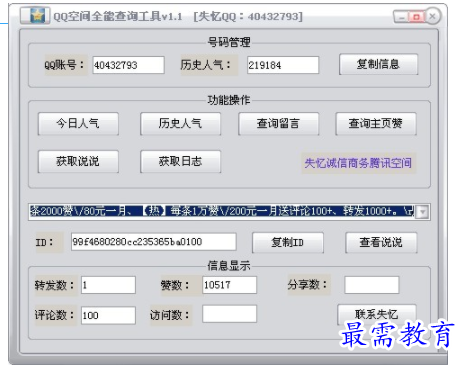Focus the 历史人气 value field
The width and height of the screenshot is (463, 366).
283,65
